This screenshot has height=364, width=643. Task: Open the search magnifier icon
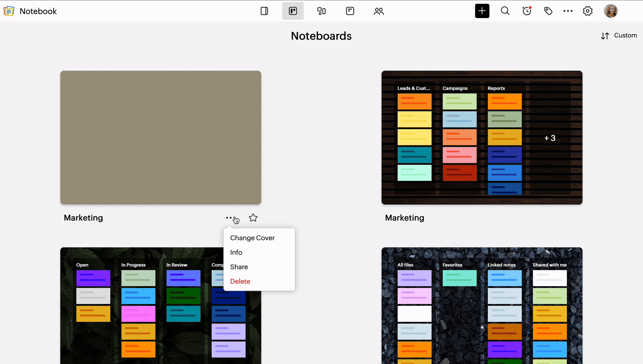coord(505,11)
